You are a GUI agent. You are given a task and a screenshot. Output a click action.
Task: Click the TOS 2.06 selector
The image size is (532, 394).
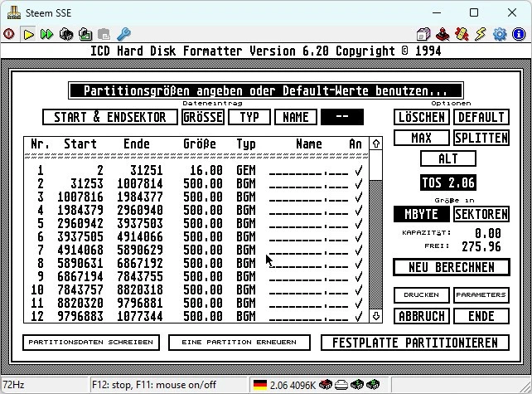pyautogui.click(x=447, y=182)
